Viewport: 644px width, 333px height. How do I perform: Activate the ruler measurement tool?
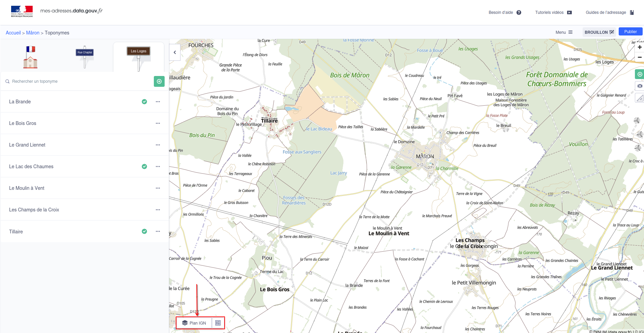tap(639, 98)
